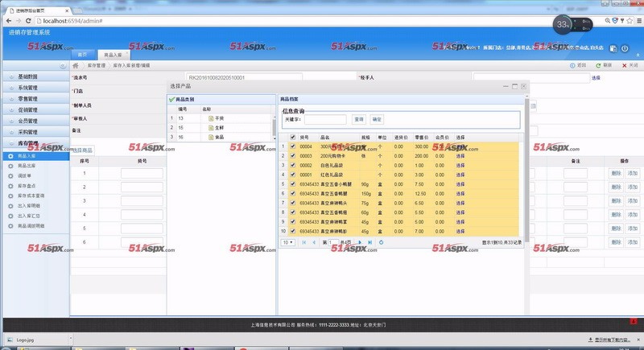Refresh the product grid via pager icon
The height and width of the screenshot is (350, 644).
[x=381, y=242]
